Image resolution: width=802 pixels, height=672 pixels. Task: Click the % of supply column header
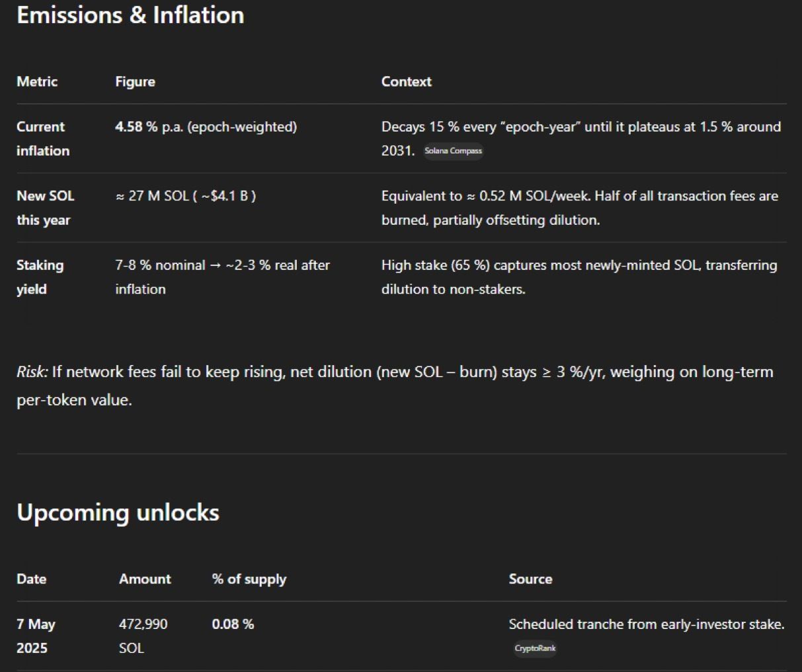tap(249, 579)
